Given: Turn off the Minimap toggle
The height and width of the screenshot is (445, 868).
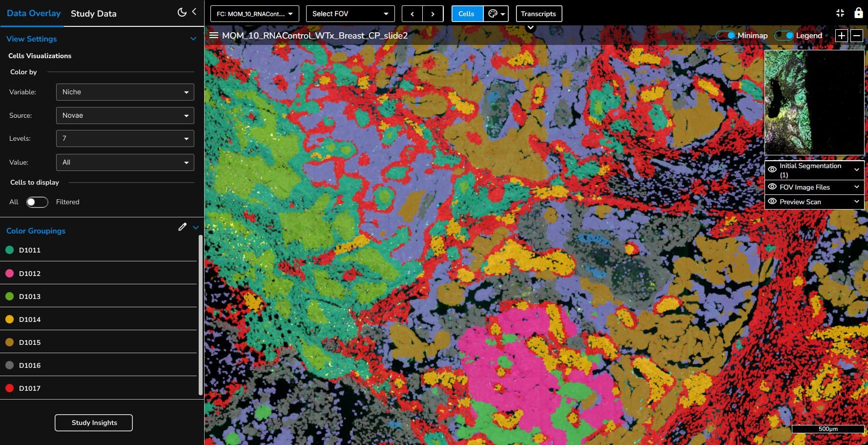Looking at the screenshot, I should (726, 36).
